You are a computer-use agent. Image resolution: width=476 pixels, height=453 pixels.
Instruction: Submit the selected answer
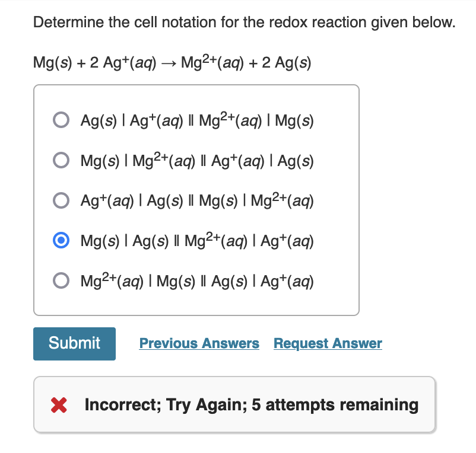coord(74,344)
